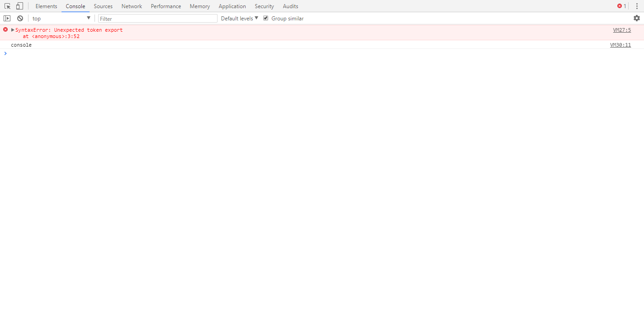Screen dimensions: 644x326
Task: Open the Network tab
Action: 132,6
